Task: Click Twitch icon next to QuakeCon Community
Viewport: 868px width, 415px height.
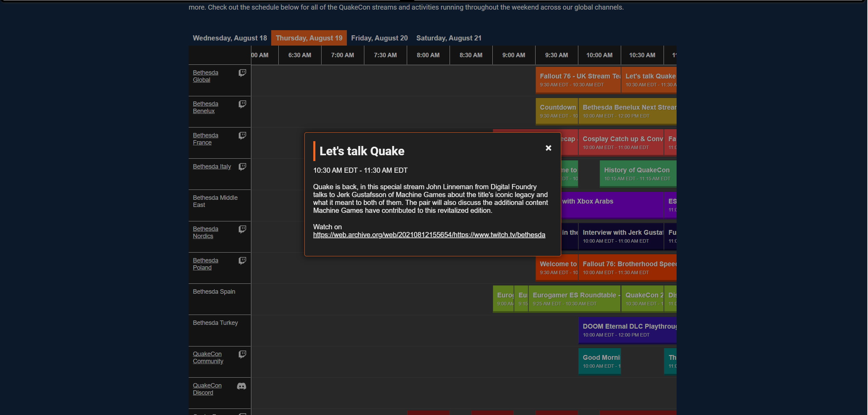Action: (242, 354)
